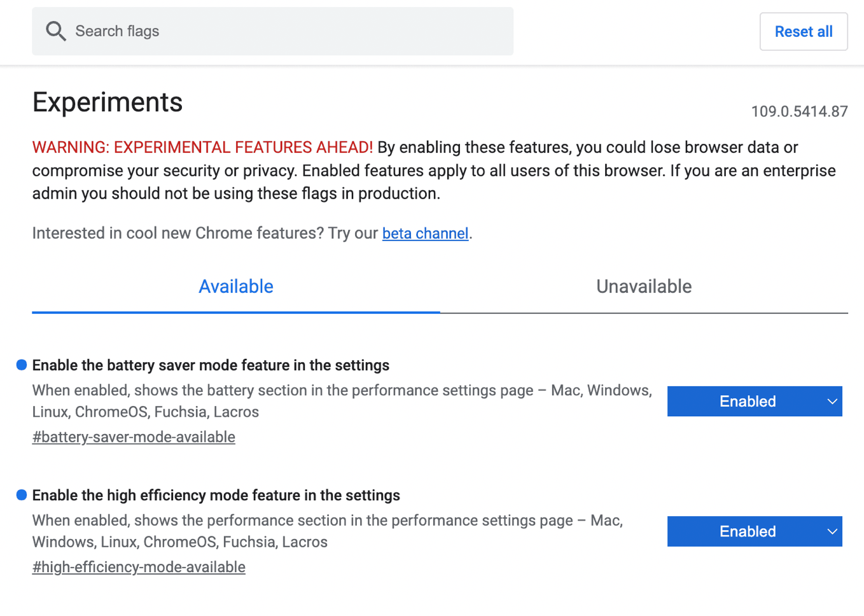This screenshot has height=616, width=864.
Task: Click the Experiments heading
Action: pos(108,102)
